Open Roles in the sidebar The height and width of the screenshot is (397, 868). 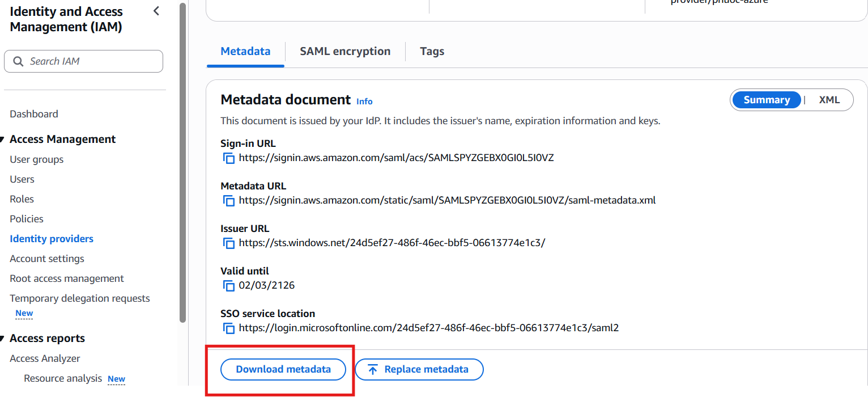(x=22, y=199)
